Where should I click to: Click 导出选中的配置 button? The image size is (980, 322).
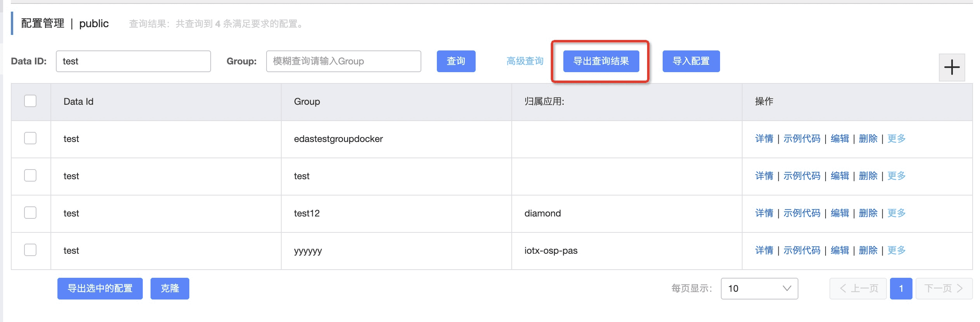(100, 288)
